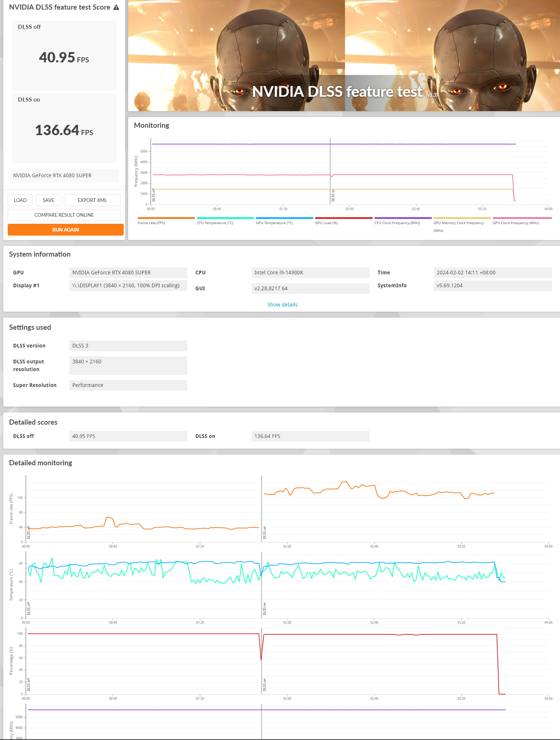Screen dimensions: 560x740
Task: Click the DLSS off marker in Temperature chart
Action: [29, 609]
